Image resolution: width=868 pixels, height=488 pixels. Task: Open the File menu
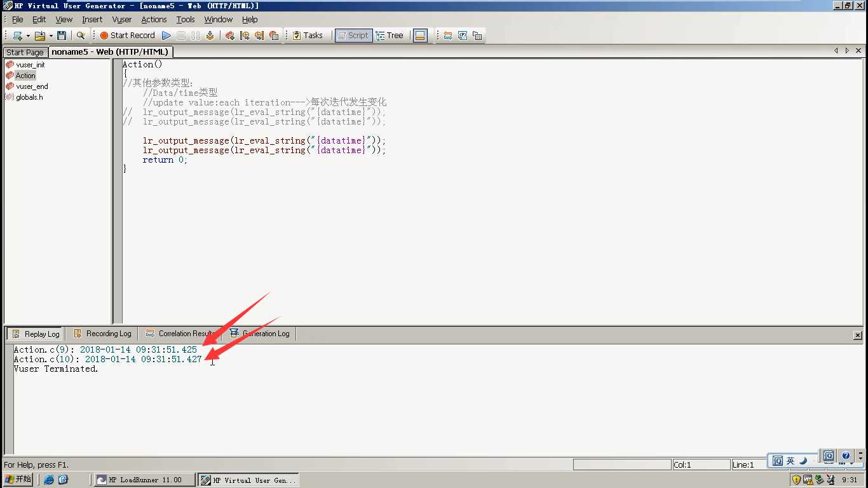pos(18,20)
